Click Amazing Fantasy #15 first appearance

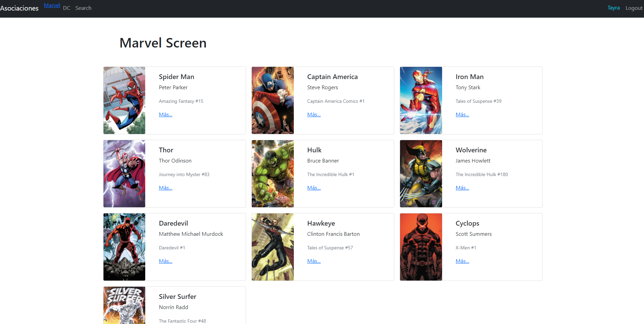click(181, 101)
